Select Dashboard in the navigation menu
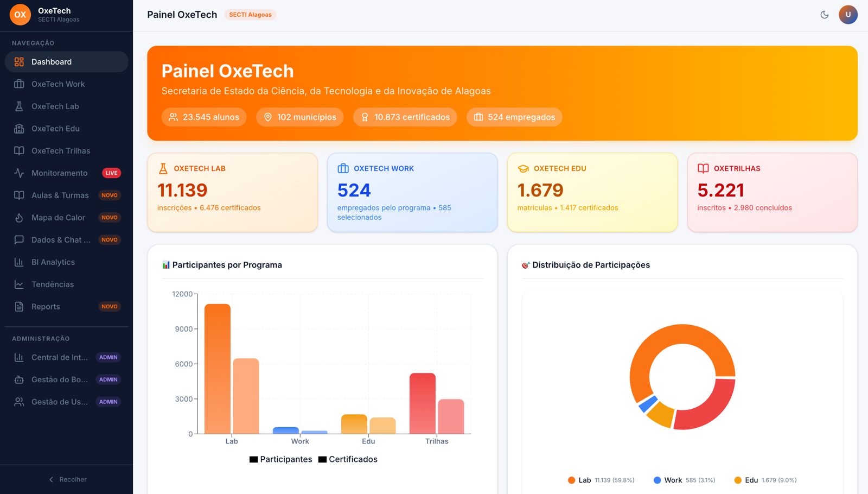 click(52, 61)
